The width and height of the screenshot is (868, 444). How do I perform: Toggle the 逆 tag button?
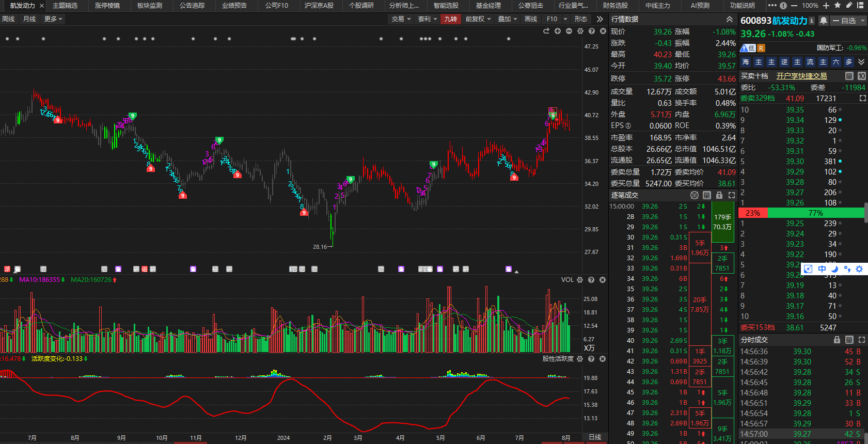784,62
